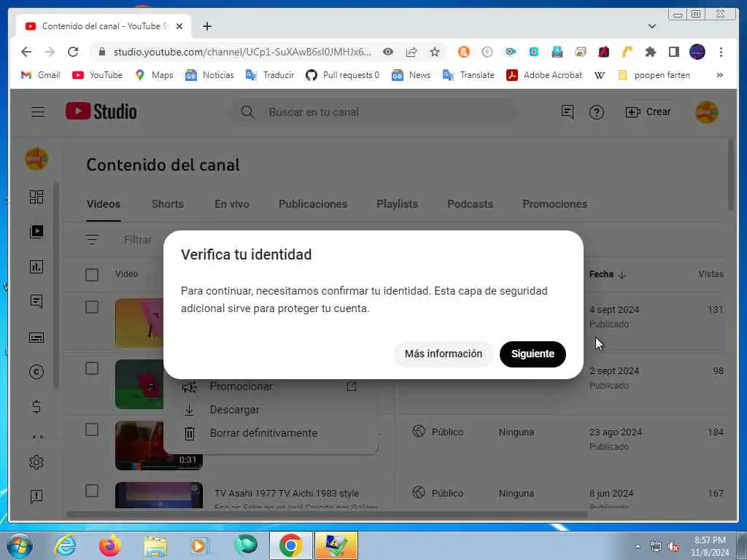This screenshot has width=747, height=560.
Task: Open the account avatar in Studio header
Action: click(x=706, y=112)
